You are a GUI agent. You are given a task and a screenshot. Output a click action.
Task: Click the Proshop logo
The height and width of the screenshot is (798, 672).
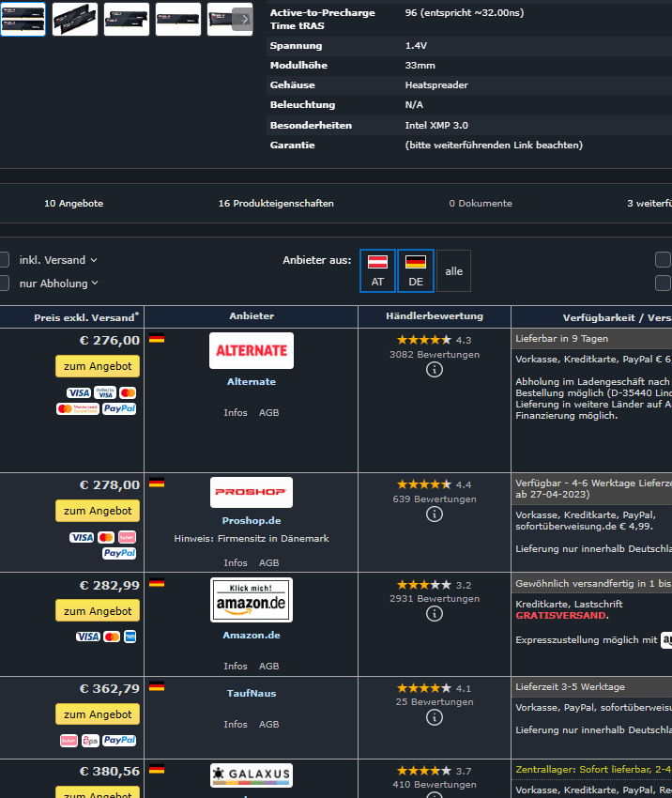252,492
